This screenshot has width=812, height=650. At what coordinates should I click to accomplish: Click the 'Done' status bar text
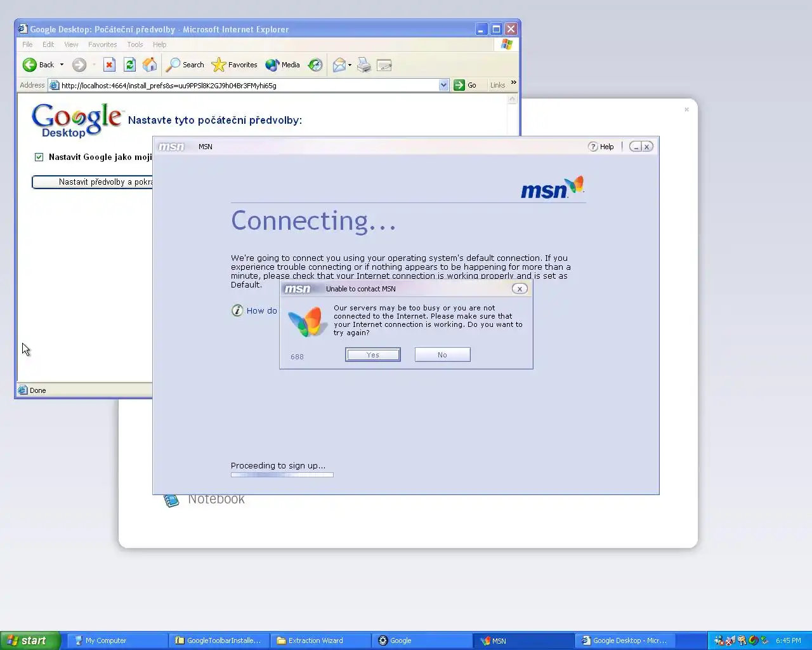tap(38, 390)
